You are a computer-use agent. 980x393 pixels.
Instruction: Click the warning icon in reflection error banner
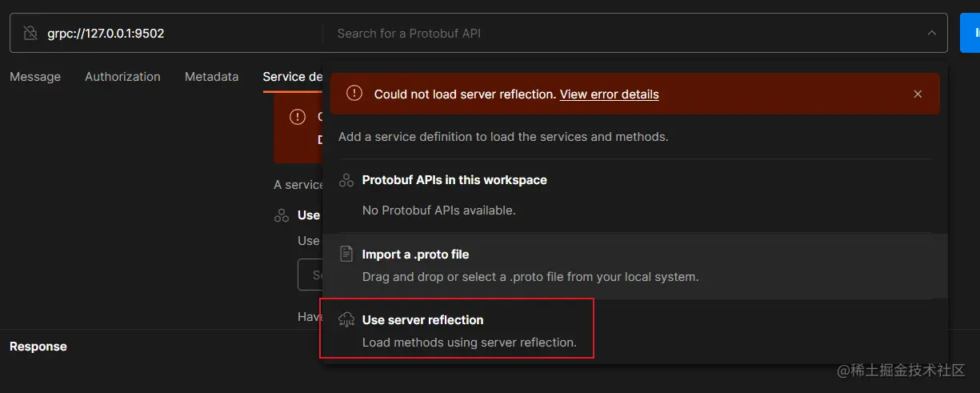354,94
